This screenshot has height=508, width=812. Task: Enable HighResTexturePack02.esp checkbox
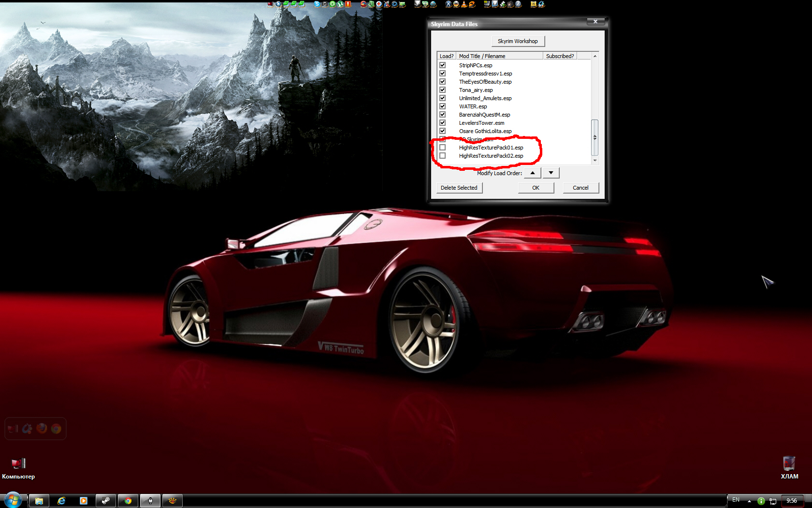442,156
